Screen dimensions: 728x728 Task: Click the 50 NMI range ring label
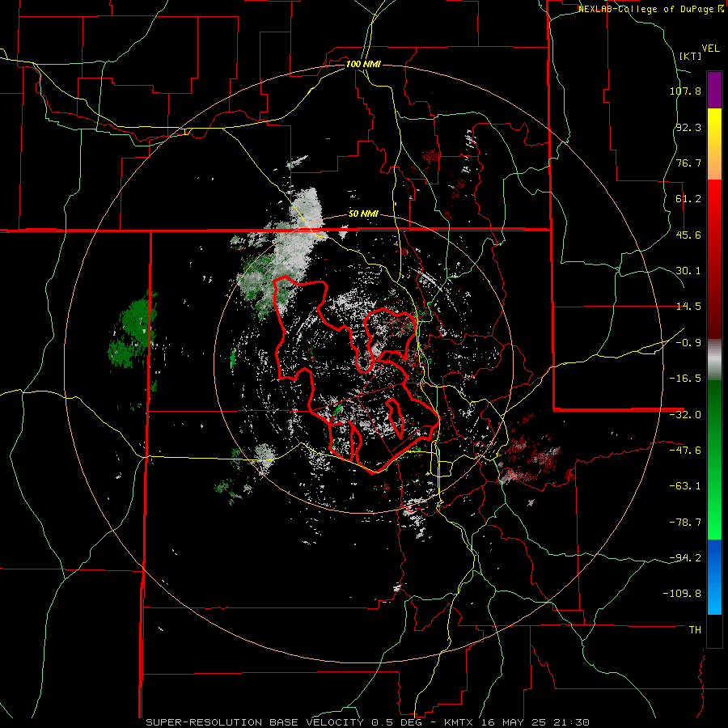(x=363, y=214)
